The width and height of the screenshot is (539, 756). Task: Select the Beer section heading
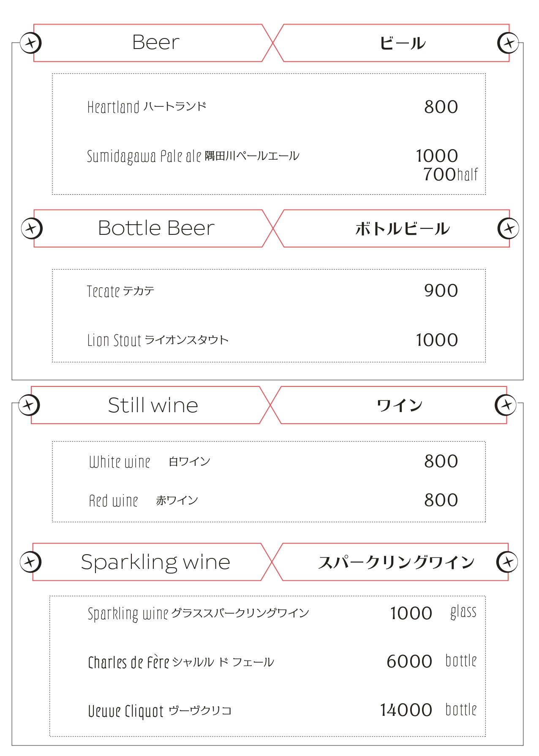click(156, 43)
